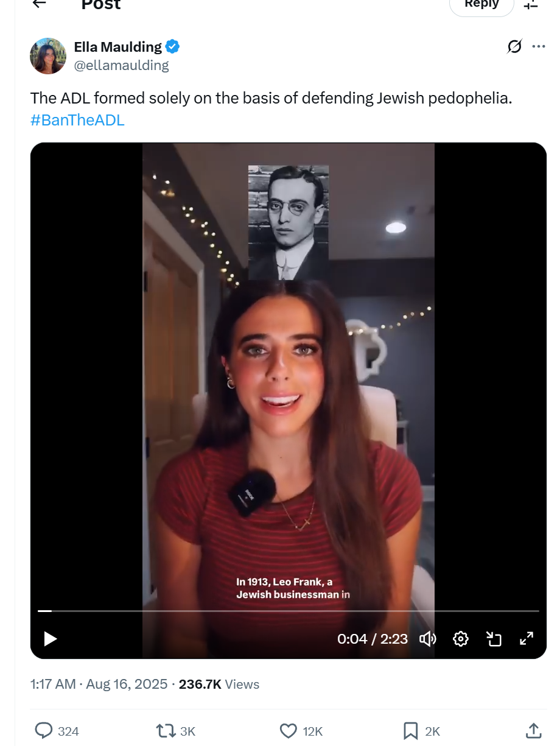Click the reply comment icon

click(44, 731)
